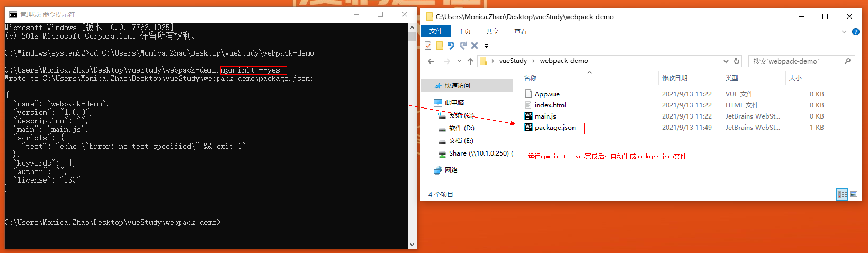
Task: Expand the chevron before vueStudy in breadcrumb
Action: pos(493,61)
